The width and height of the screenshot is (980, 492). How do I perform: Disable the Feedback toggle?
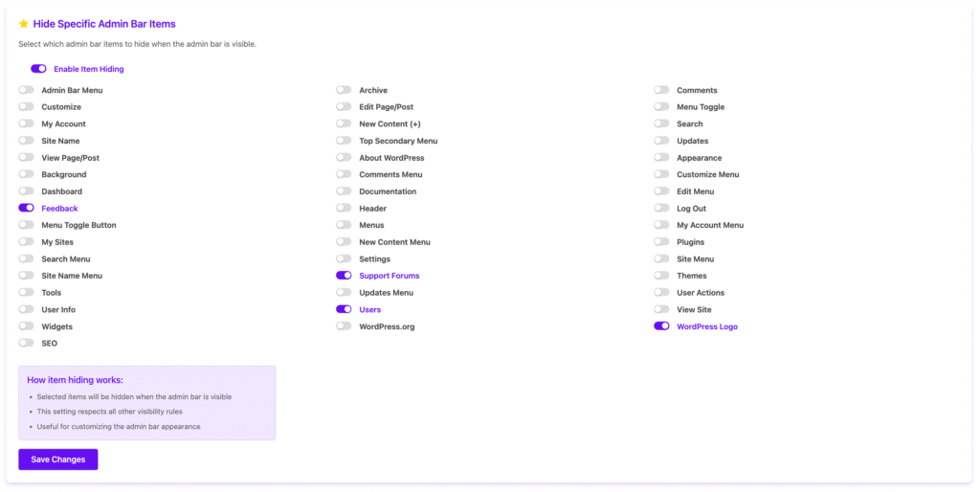[26, 208]
